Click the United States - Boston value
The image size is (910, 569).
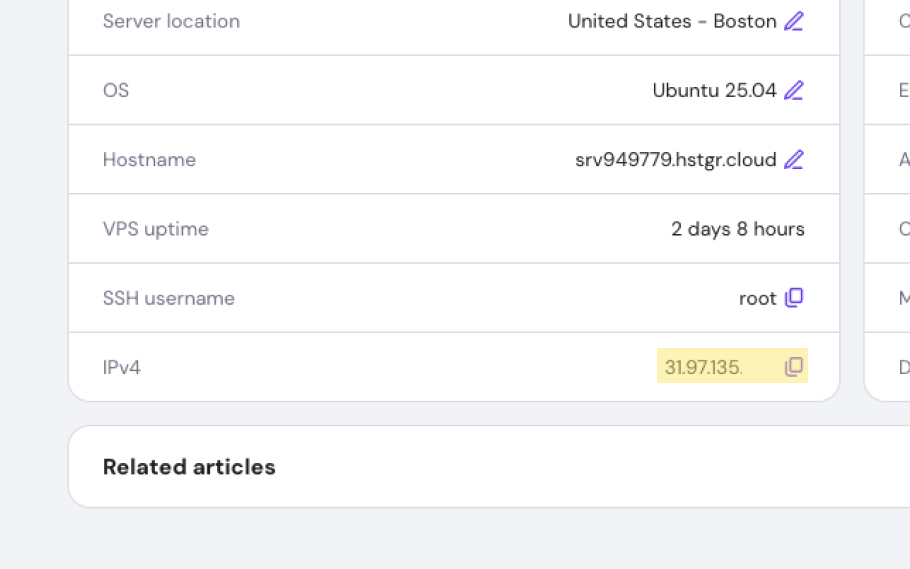(672, 21)
